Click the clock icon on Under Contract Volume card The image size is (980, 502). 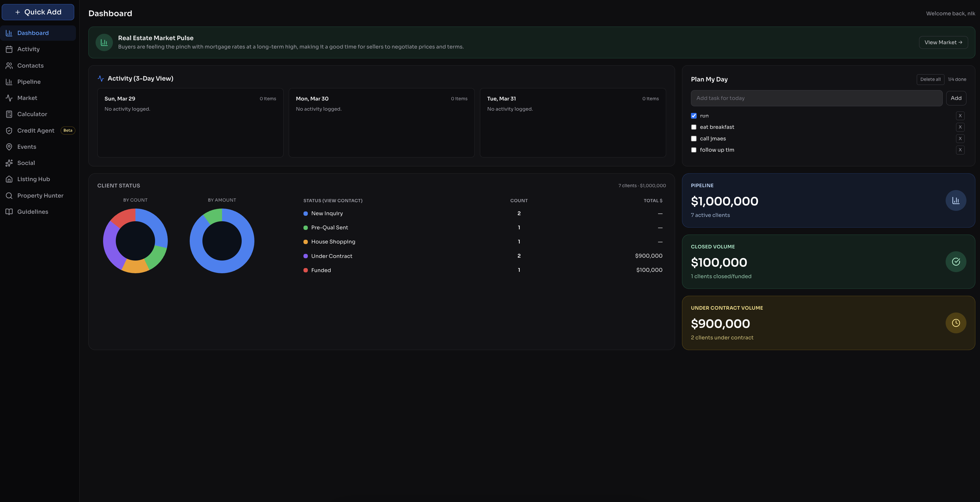(956, 323)
